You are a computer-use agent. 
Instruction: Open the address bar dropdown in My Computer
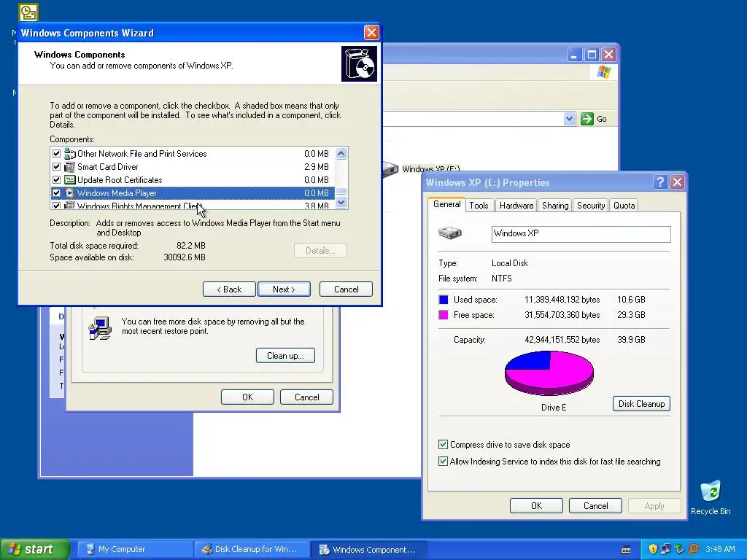pyautogui.click(x=569, y=119)
